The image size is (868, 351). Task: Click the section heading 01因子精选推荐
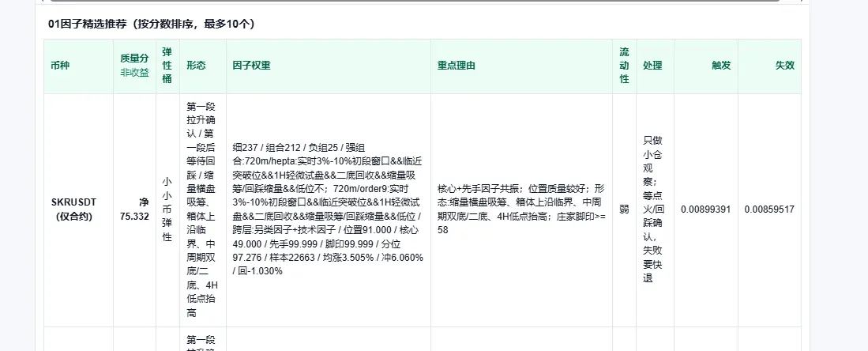click(151, 24)
